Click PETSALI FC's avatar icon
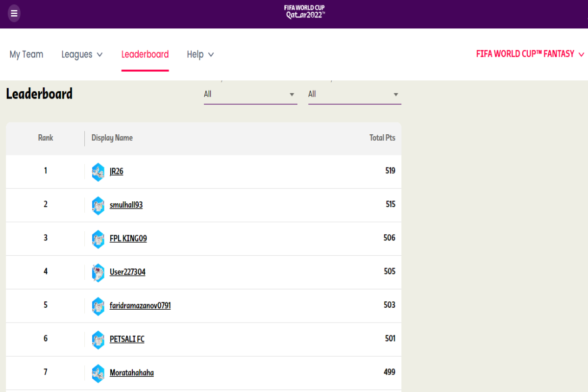Viewport: 588px width, 392px height. tap(98, 340)
